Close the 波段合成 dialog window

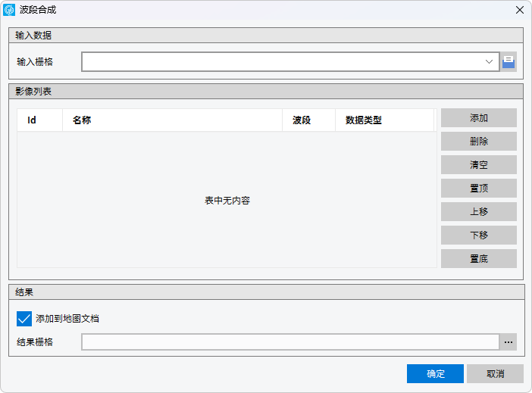(519, 10)
